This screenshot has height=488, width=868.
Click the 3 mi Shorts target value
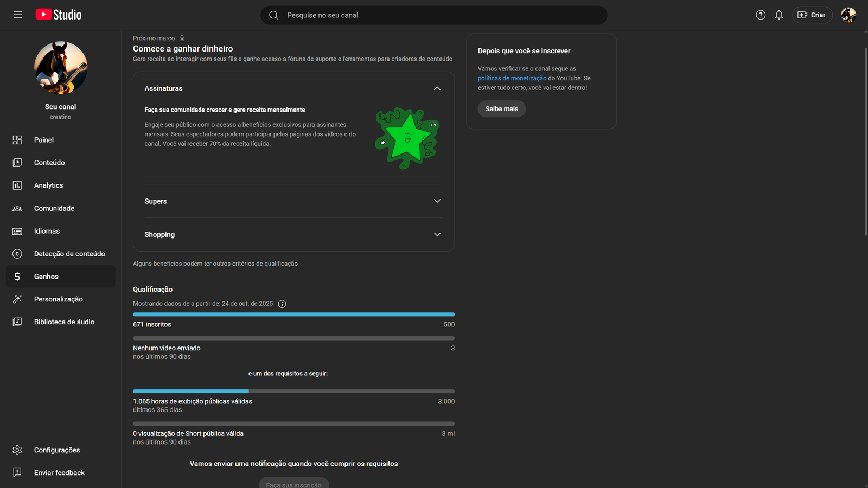[448, 434]
